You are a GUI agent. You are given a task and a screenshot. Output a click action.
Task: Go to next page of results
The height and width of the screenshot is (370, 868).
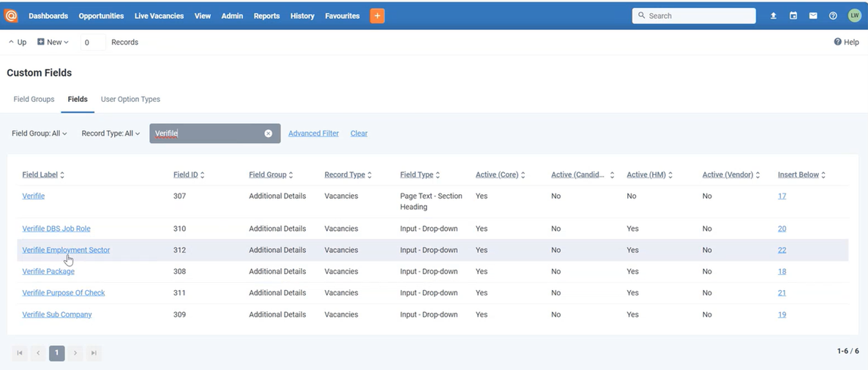pyautogui.click(x=75, y=353)
